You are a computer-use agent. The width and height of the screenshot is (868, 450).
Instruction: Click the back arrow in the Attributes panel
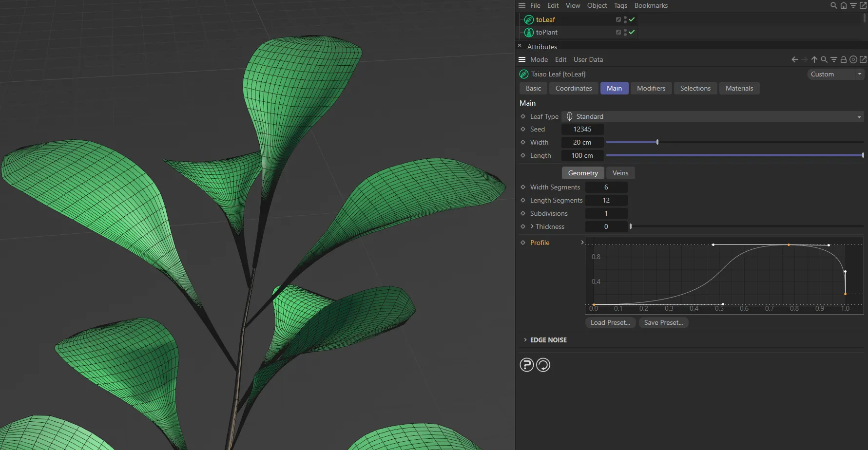tap(794, 59)
